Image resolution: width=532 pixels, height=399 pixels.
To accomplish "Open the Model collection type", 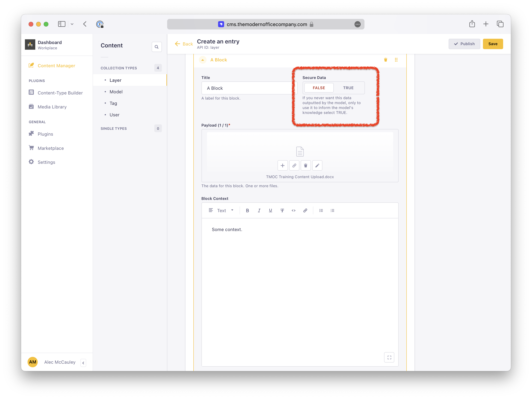I will point(116,92).
